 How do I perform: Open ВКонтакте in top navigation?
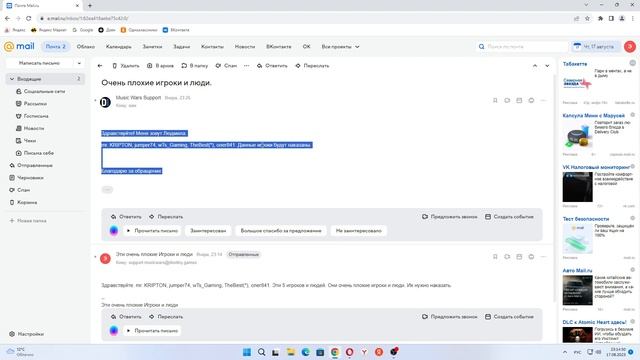click(x=279, y=47)
